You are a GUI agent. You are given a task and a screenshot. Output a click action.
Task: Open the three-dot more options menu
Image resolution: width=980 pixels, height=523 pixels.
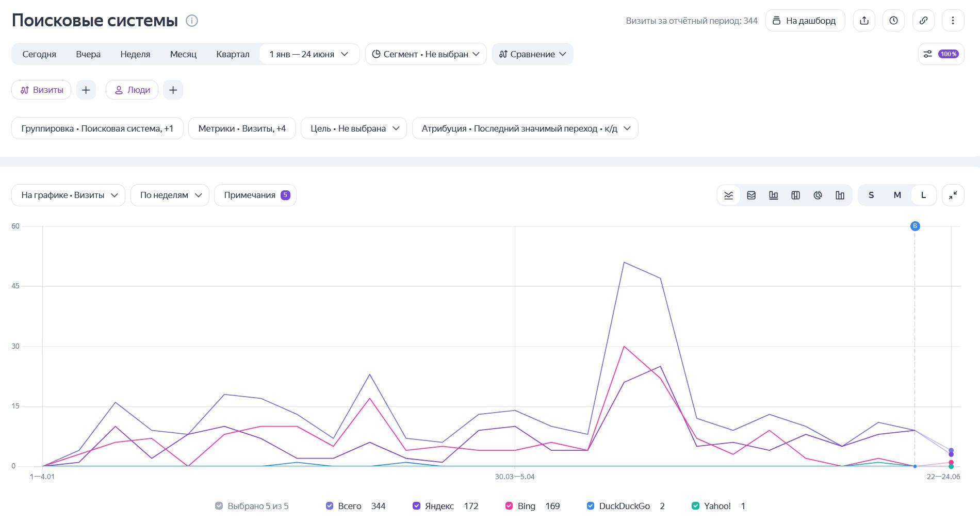[953, 21]
